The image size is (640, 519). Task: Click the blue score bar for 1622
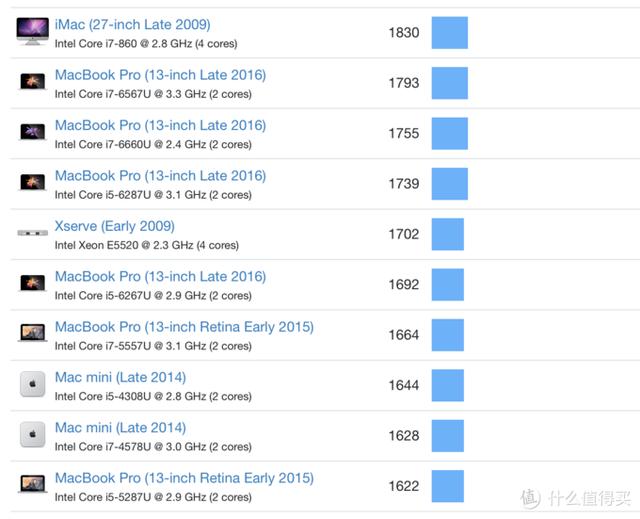(x=448, y=486)
